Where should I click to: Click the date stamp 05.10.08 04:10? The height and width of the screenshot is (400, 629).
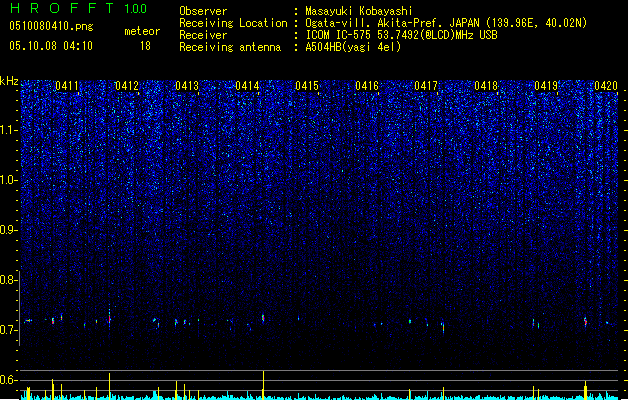pos(51,46)
